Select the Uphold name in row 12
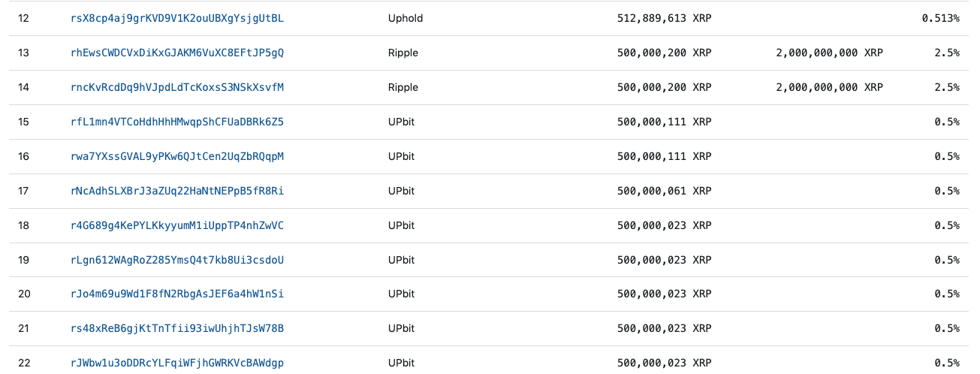Image resolution: width=980 pixels, height=374 pixels. coord(406,18)
